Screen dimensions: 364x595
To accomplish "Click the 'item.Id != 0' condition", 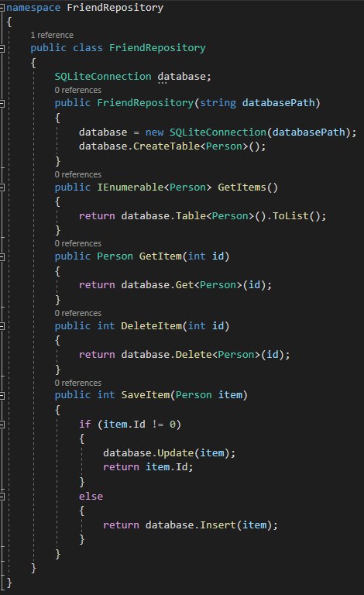I will [139, 425].
